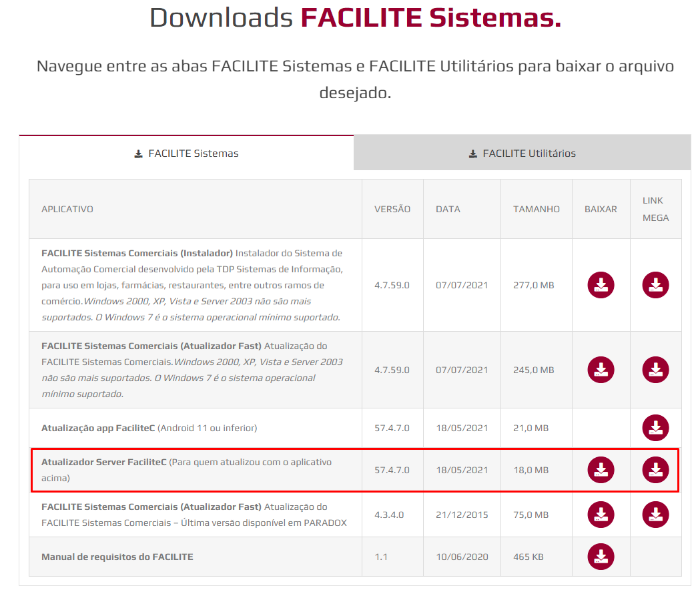The image size is (700, 606).
Task: Click the BAIXAR column header
Action: 601,209
